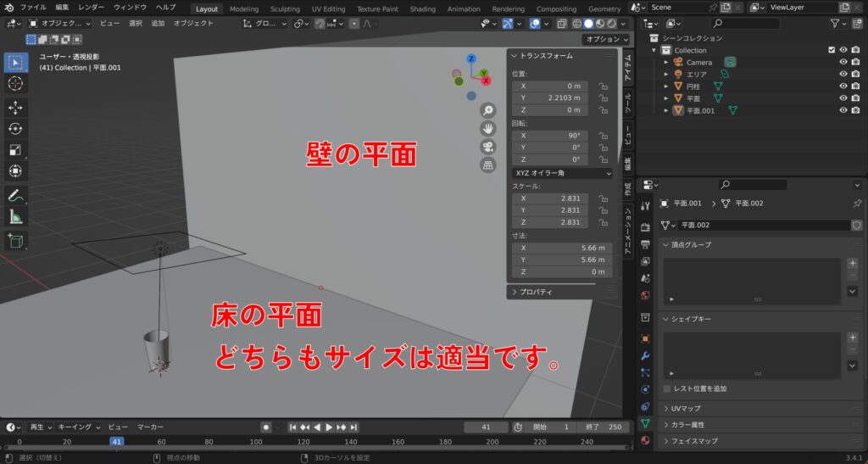The image size is (868, 464).
Task: Enable the レスト位置を追加 checkbox
Action: pyautogui.click(x=668, y=389)
